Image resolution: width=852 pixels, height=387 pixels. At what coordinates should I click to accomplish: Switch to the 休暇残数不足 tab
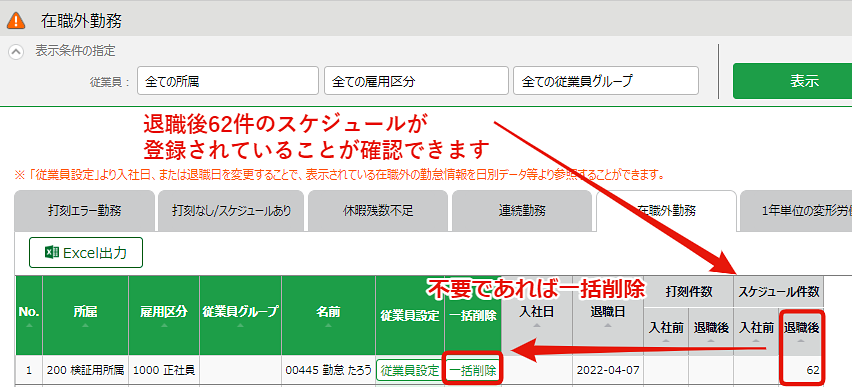point(378,211)
